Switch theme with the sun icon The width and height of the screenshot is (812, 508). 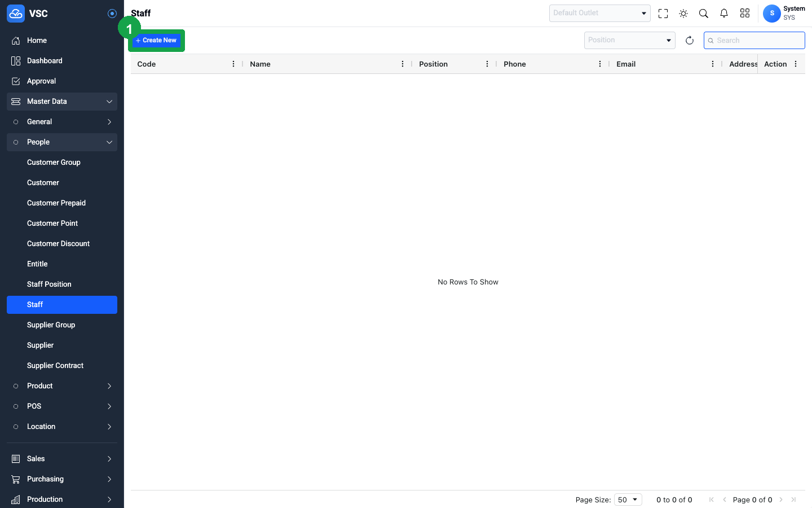coord(683,14)
